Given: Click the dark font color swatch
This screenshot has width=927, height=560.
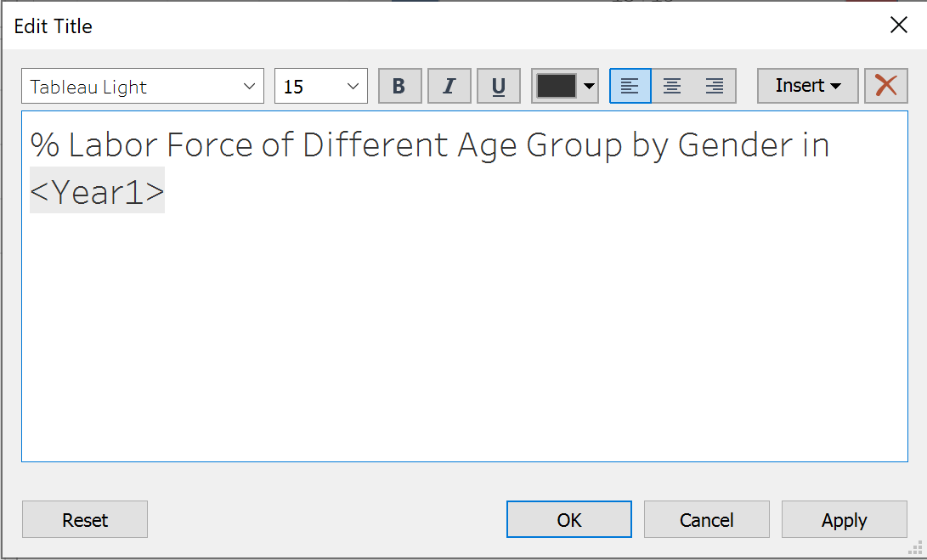Looking at the screenshot, I should pos(556,86).
